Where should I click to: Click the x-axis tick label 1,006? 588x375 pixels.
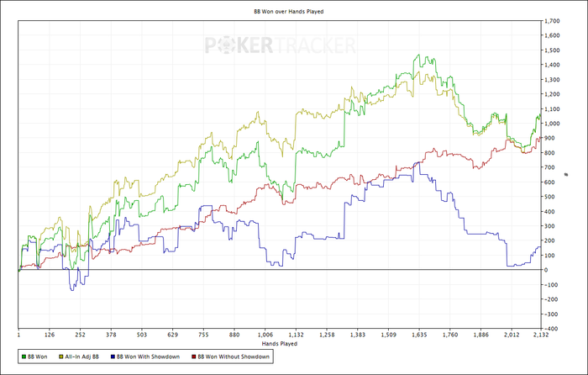click(265, 335)
